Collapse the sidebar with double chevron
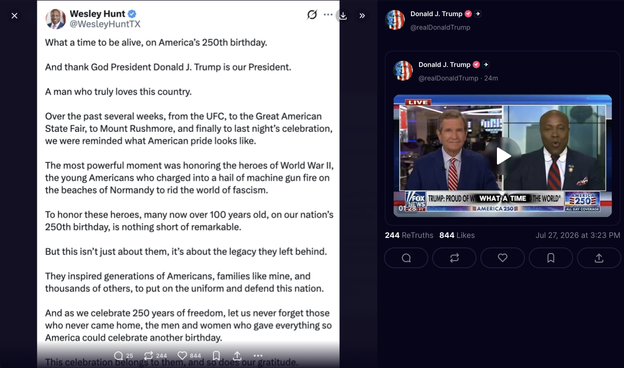This screenshot has width=624, height=368. (362, 16)
